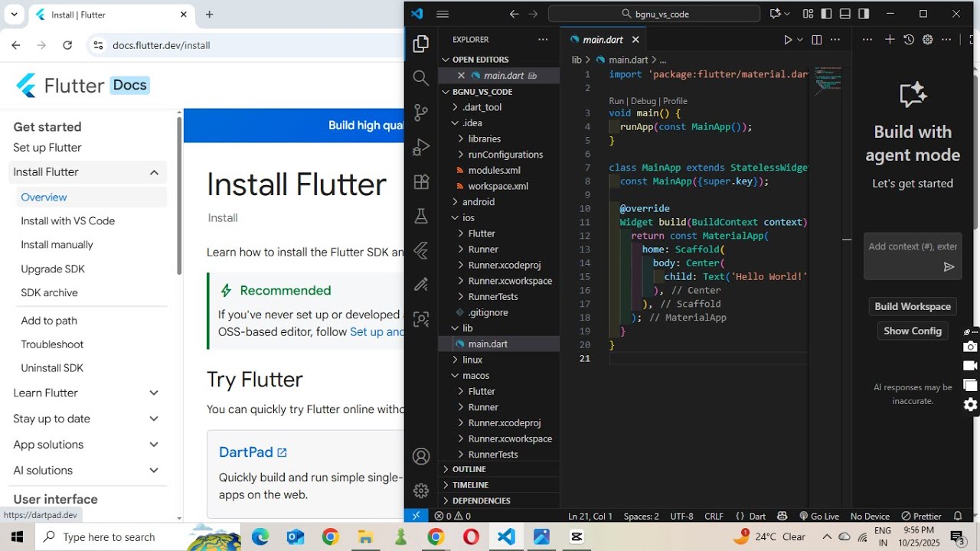
Task: Open the Explorer view in VS Code activity bar
Action: pos(420,44)
